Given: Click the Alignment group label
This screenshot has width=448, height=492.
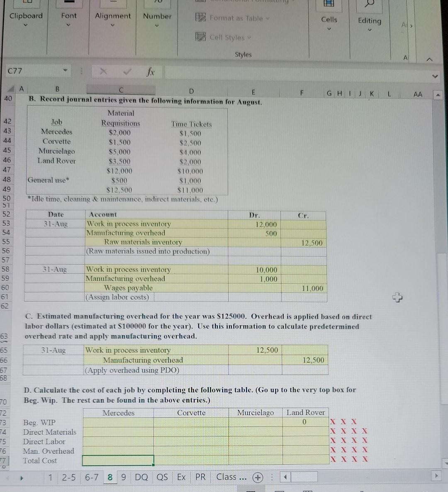Looking at the screenshot, I should click(x=112, y=16).
